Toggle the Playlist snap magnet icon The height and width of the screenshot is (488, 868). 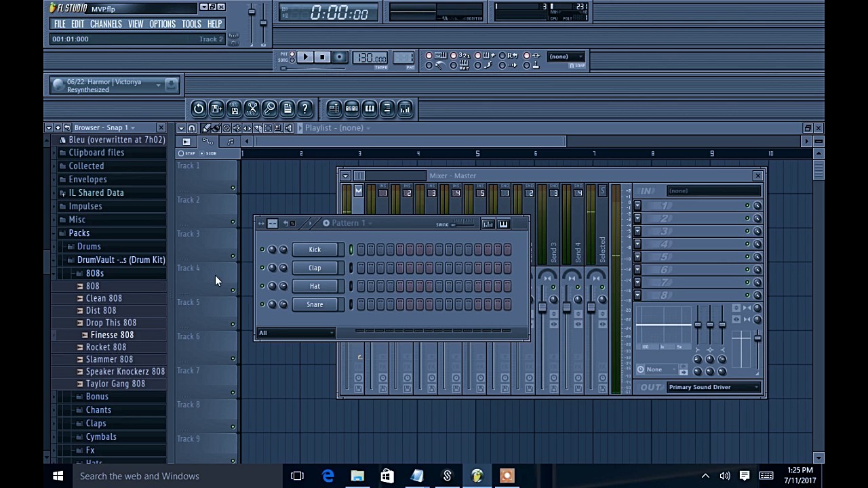[192, 128]
